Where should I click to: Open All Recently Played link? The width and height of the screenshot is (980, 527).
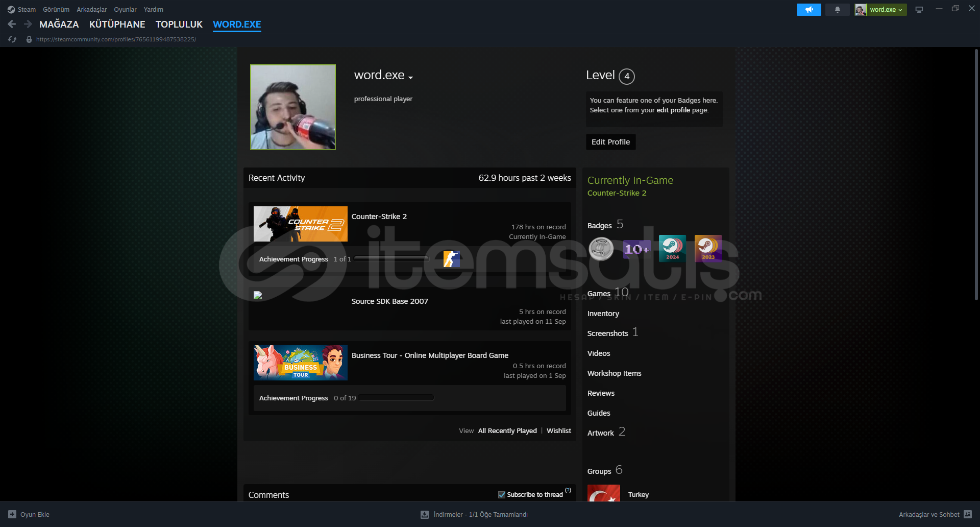click(507, 430)
